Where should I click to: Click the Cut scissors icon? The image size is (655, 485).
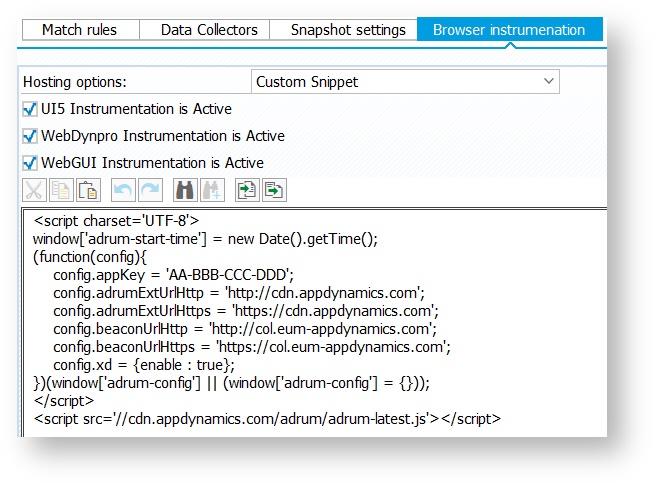pos(34,190)
